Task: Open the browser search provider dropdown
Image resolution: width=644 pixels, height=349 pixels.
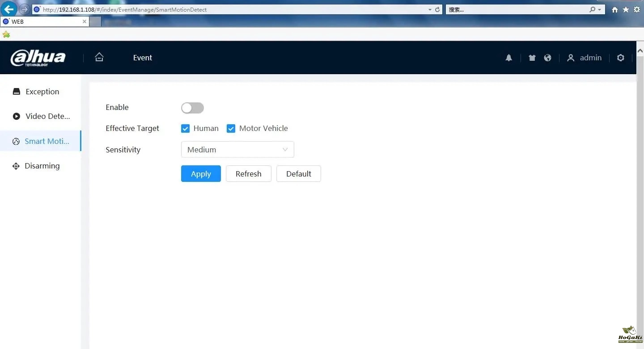Action: tap(600, 9)
